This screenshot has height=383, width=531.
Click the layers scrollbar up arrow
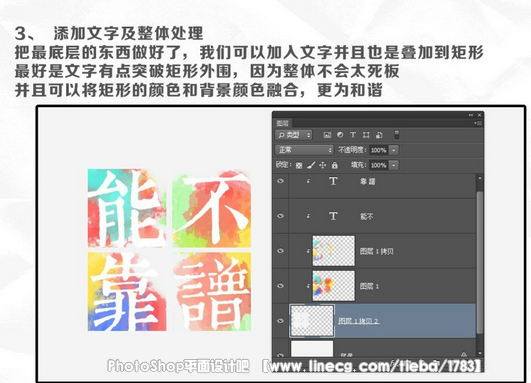click(x=480, y=178)
